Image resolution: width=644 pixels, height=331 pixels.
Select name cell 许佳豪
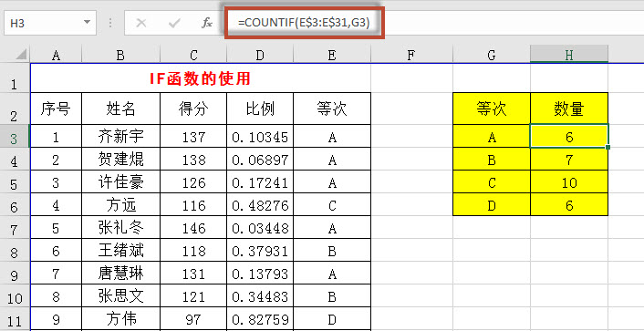tap(120, 182)
